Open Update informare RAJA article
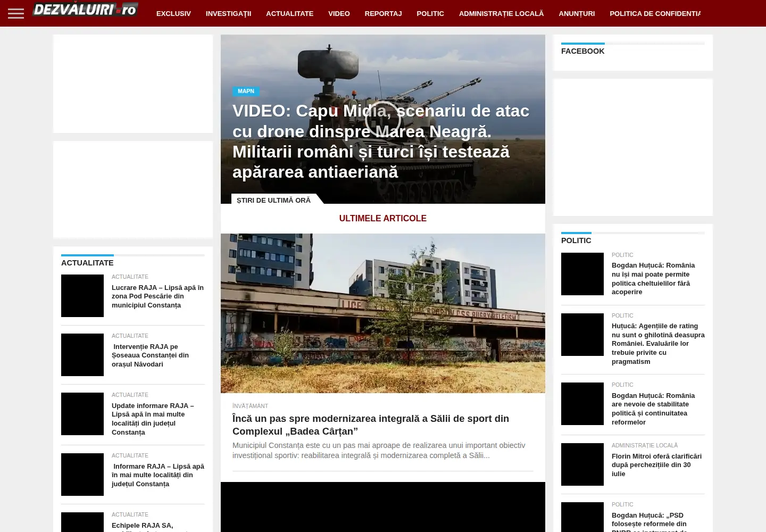The image size is (766, 532). [x=153, y=419]
